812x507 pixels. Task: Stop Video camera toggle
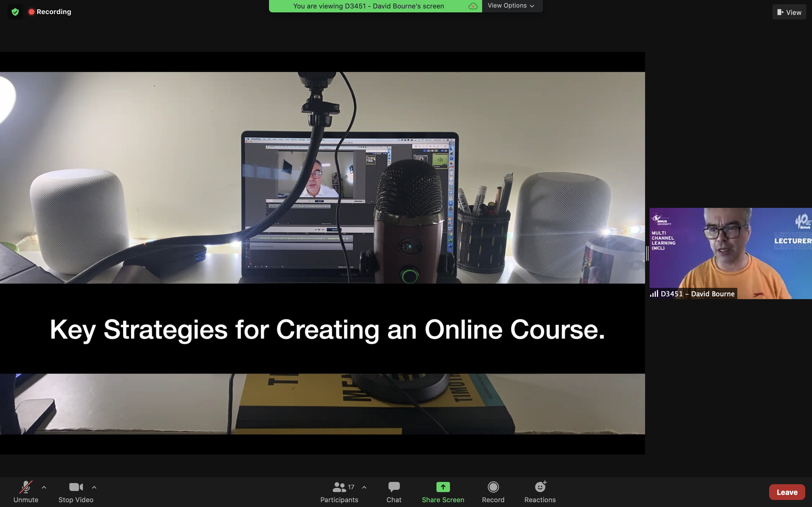[x=76, y=492]
